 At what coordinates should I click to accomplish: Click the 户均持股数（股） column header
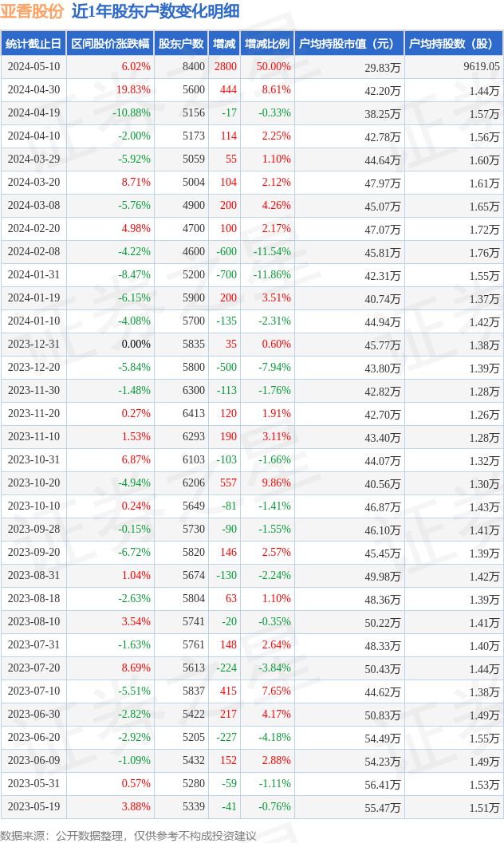(453, 44)
